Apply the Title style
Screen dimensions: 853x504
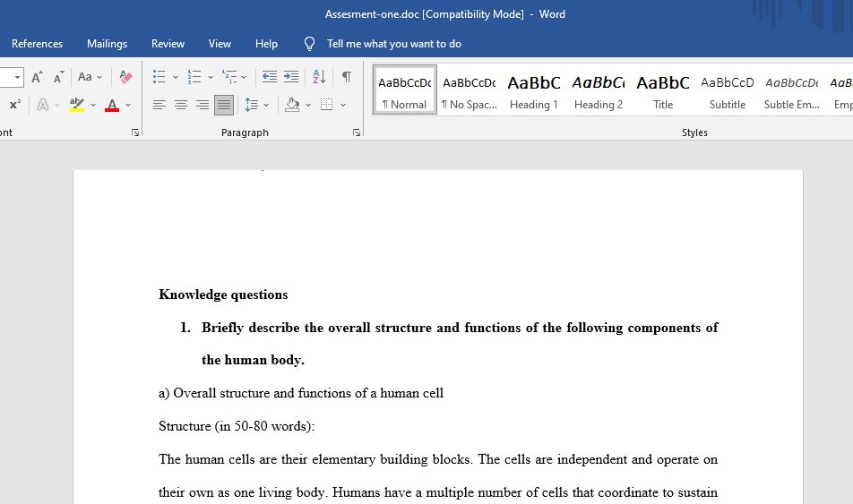coord(663,90)
